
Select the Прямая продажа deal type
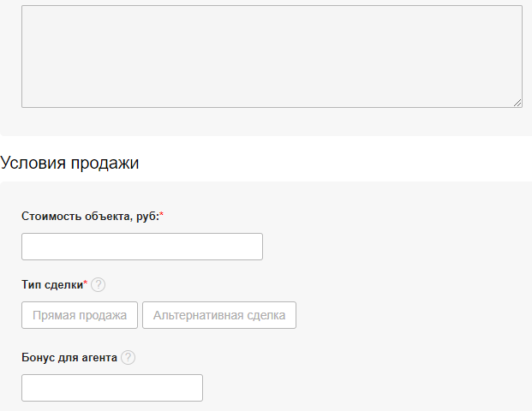pos(80,315)
